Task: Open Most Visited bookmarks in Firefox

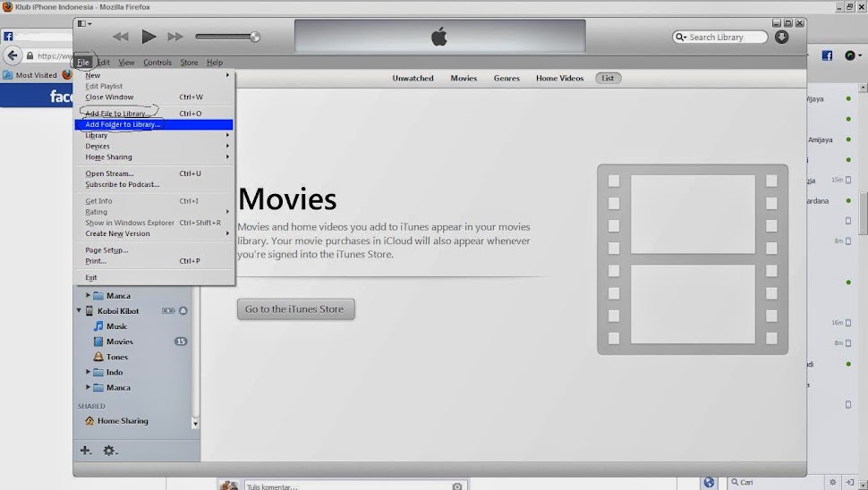Action: (x=30, y=75)
